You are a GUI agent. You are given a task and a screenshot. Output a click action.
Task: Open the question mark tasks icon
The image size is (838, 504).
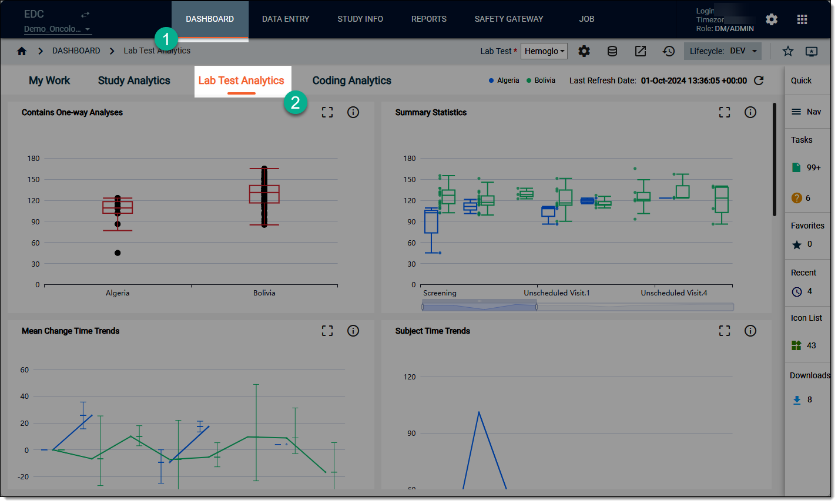(x=797, y=198)
